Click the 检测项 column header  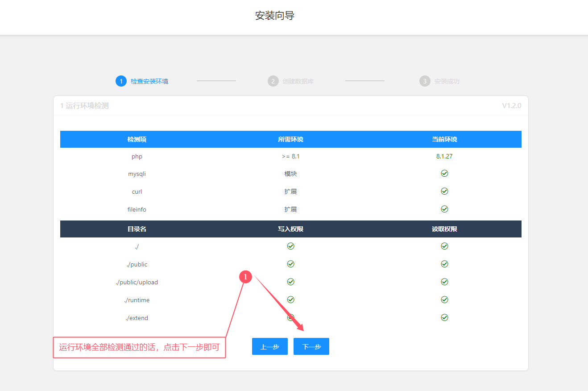point(137,139)
